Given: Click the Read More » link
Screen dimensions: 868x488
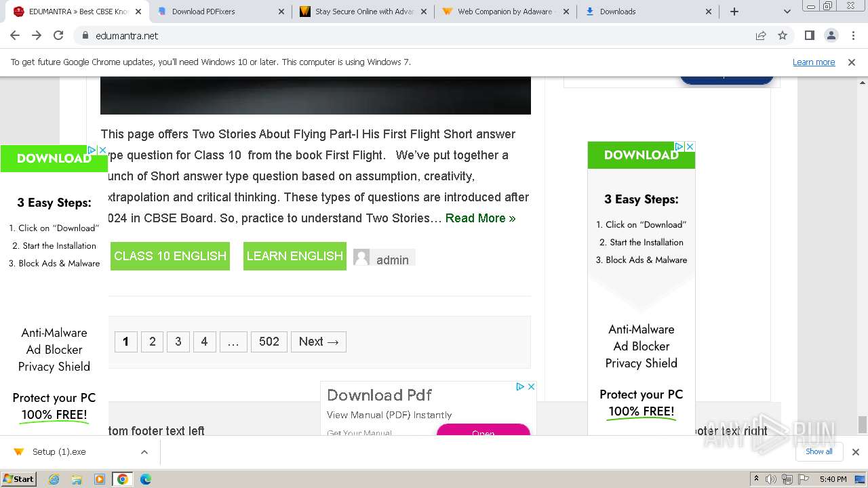Looking at the screenshot, I should pos(480,218).
